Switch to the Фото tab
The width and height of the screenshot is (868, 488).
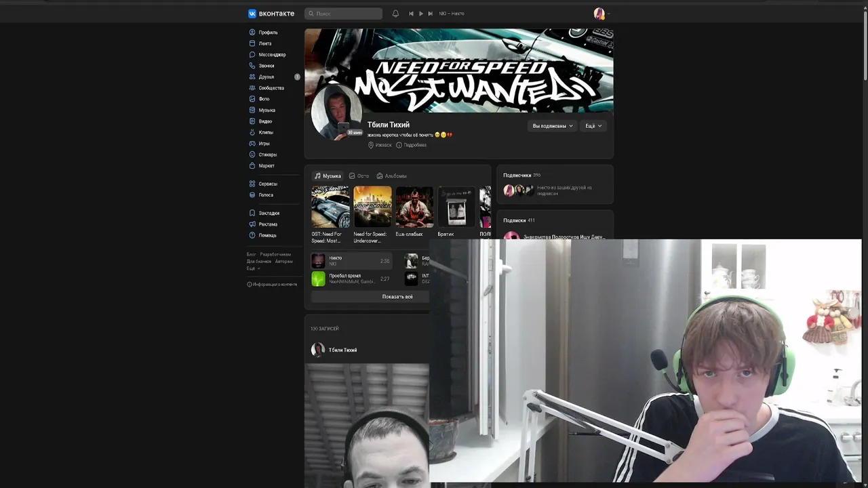(x=359, y=176)
